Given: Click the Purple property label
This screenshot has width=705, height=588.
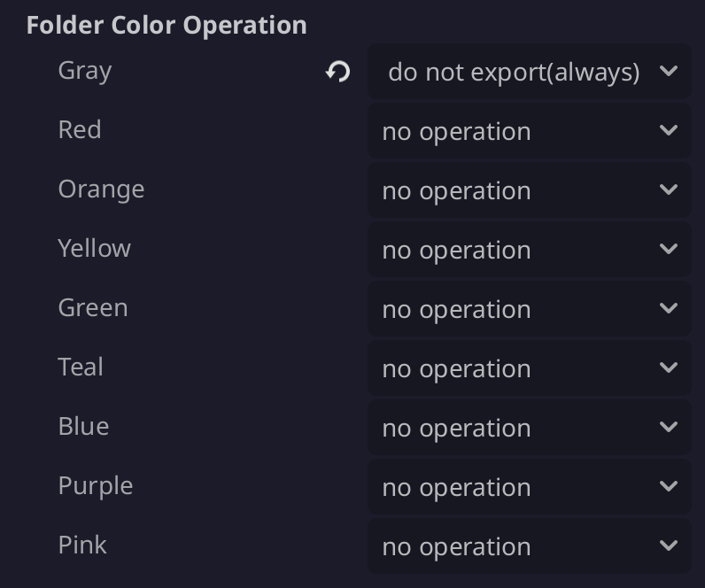Looking at the screenshot, I should (x=96, y=485).
